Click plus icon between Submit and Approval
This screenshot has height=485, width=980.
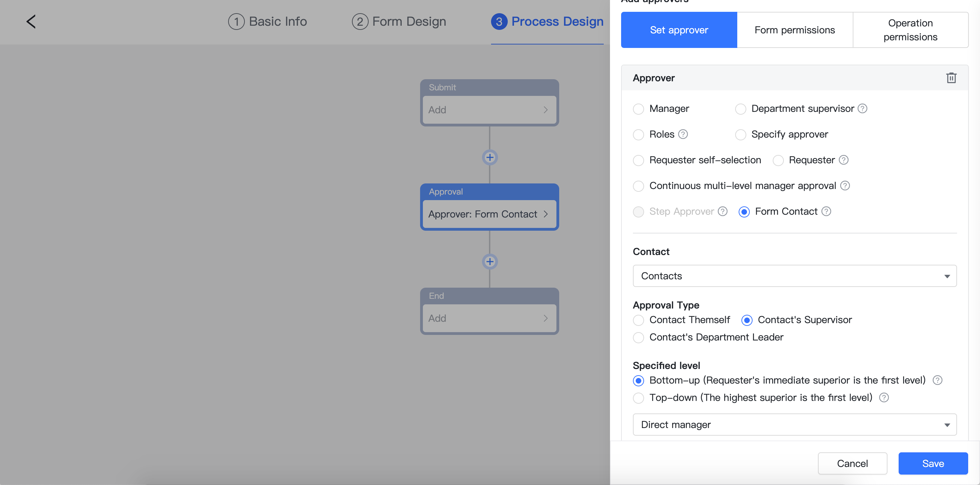click(x=490, y=157)
